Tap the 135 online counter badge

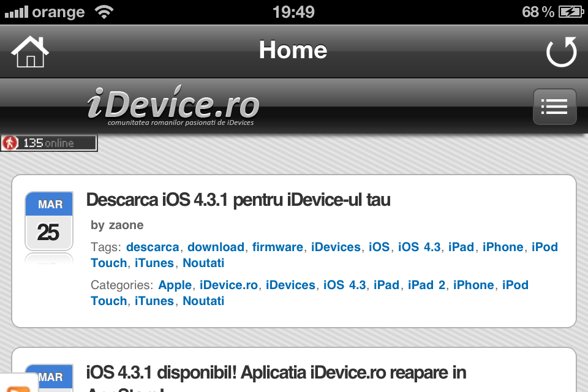pos(49,143)
